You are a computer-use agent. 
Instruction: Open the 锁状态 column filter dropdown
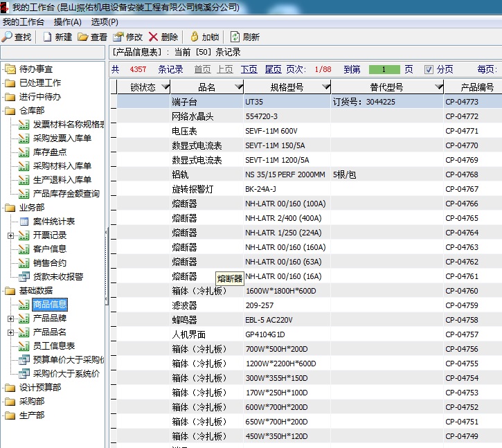165,87
